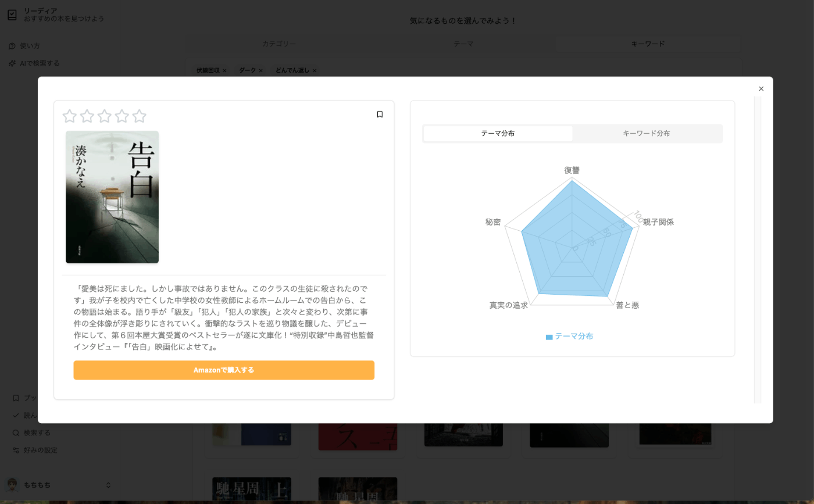Image resolution: width=814 pixels, height=504 pixels.
Task: Click the 真実の追求 axis label on radar chart
Action: (509, 305)
